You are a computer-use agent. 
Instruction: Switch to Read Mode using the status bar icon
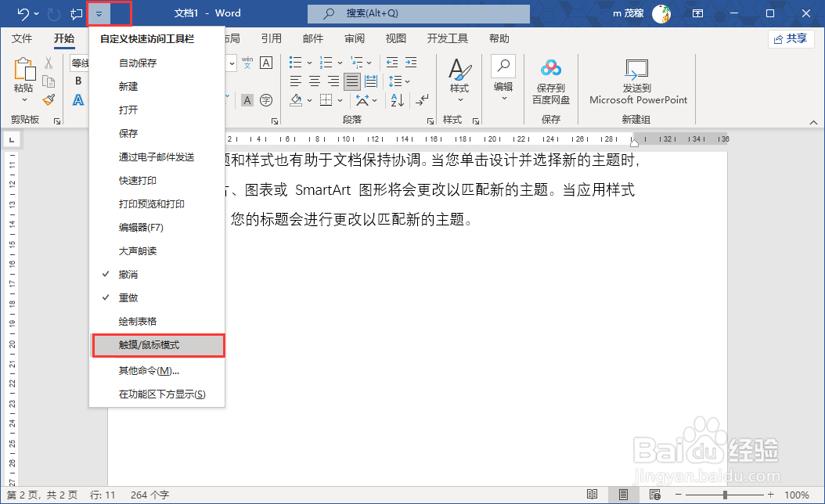(x=592, y=495)
